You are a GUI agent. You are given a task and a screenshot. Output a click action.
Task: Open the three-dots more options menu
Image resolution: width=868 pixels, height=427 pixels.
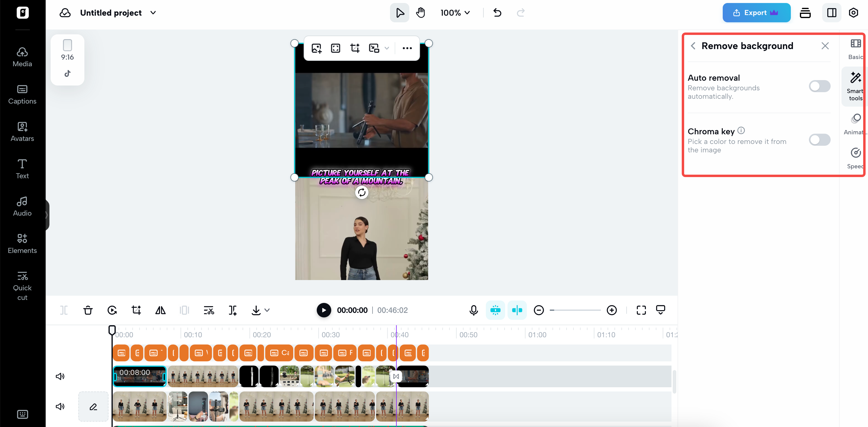(407, 48)
